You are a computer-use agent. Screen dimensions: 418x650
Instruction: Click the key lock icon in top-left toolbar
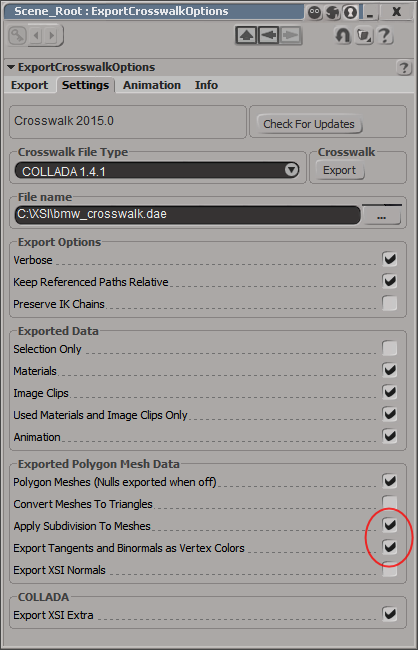coord(17,36)
